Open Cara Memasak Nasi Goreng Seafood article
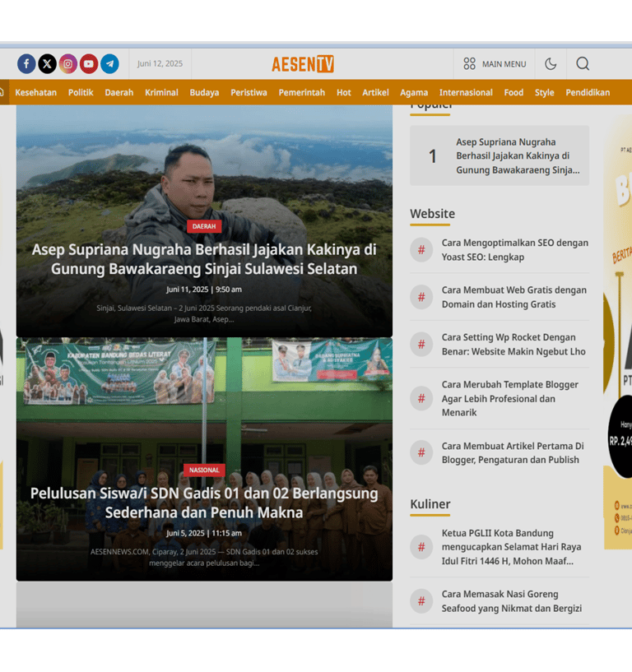Screen dimensions: 632x672 coord(512,601)
